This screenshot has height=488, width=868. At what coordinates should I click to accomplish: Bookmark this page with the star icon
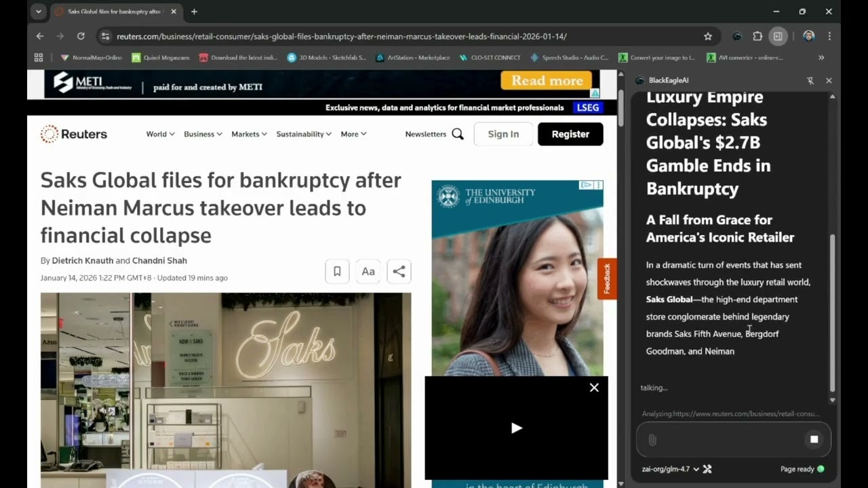coord(708,36)
